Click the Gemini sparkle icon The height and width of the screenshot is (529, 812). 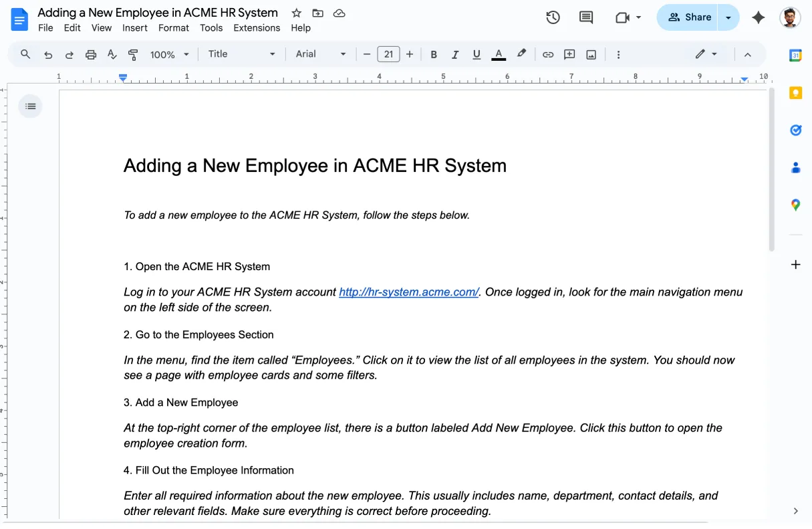[758, 17]
